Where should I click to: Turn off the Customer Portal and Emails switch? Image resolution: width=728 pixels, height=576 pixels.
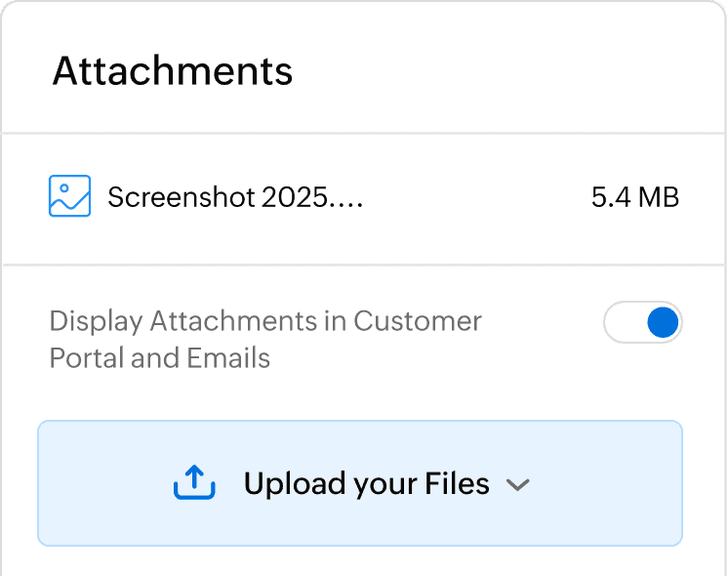[x=642, y=323]
